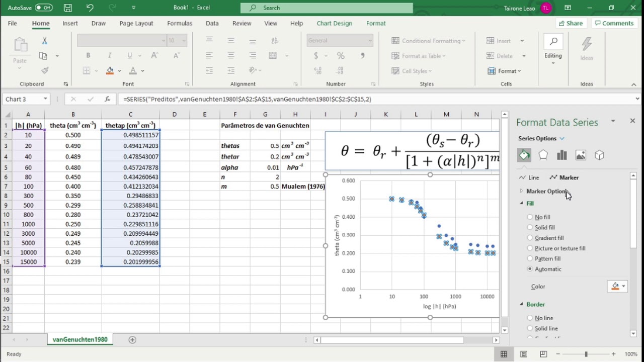
Task: Click the Undo arrow icon
Action: click(x=90, y=8)
